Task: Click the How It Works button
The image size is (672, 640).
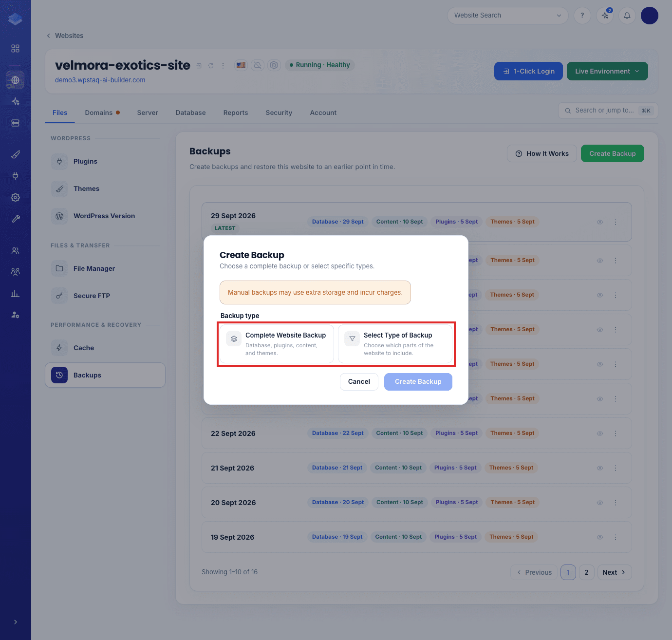Action: (x=542, y=153)
